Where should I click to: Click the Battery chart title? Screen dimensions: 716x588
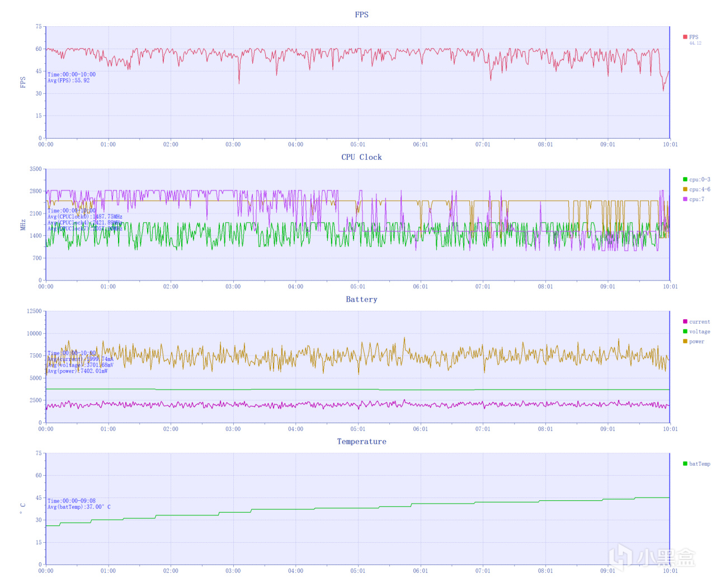click(x=361, y=300)
